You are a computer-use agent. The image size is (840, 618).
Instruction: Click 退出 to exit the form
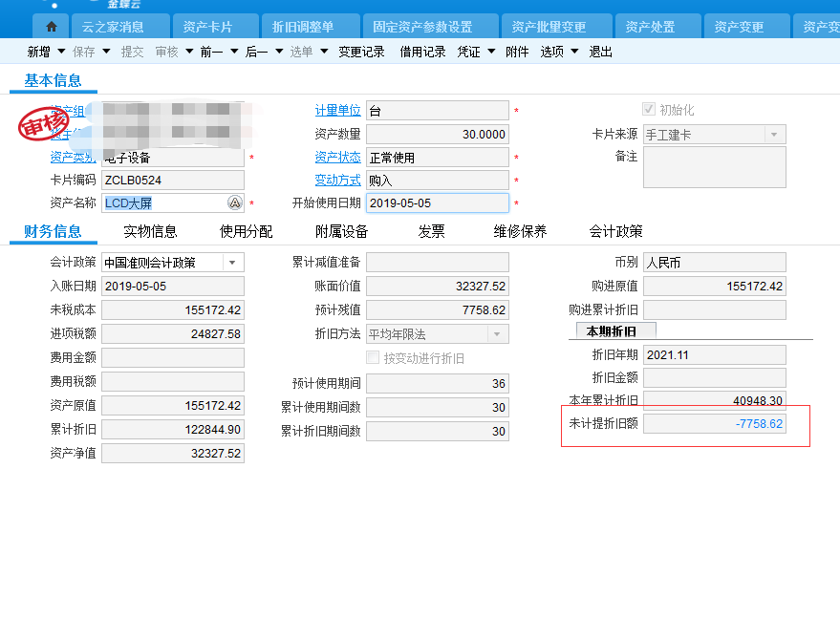601,52
